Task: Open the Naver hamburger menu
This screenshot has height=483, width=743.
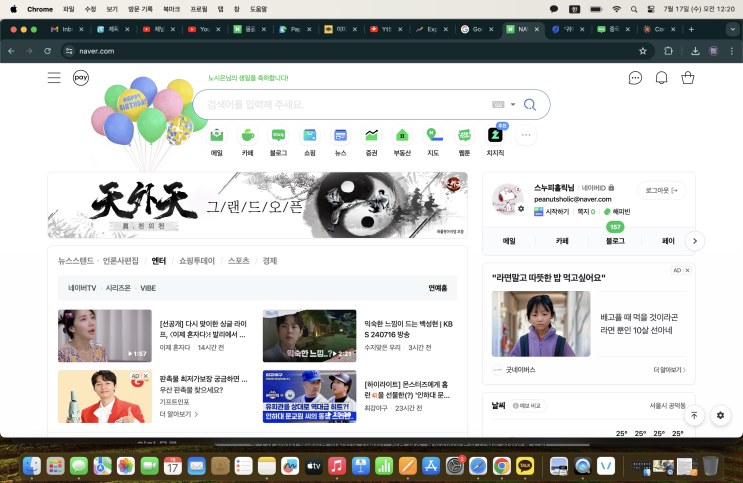Action: coord(54,78)
